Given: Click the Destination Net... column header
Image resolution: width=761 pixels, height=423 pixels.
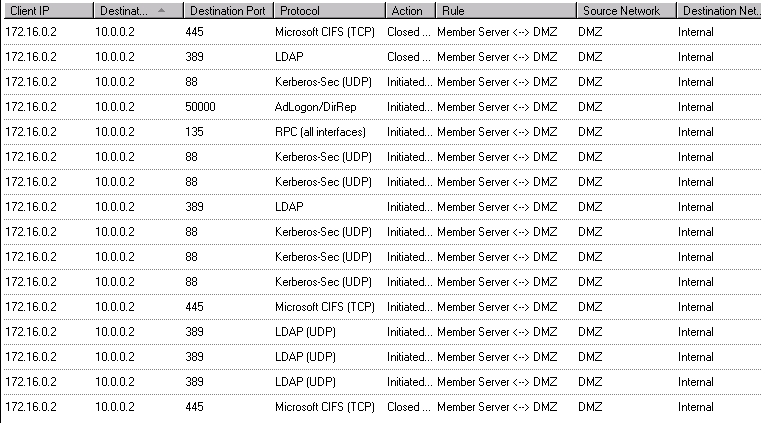Looking at the screenshot, I should pos(717,11).
